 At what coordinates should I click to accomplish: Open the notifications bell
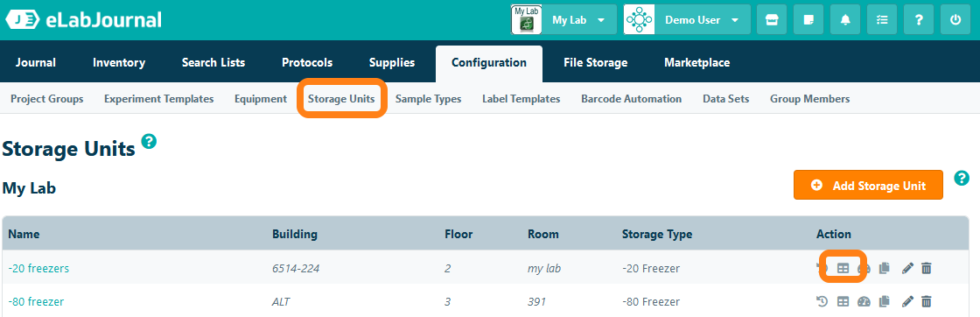click(845, 20)
